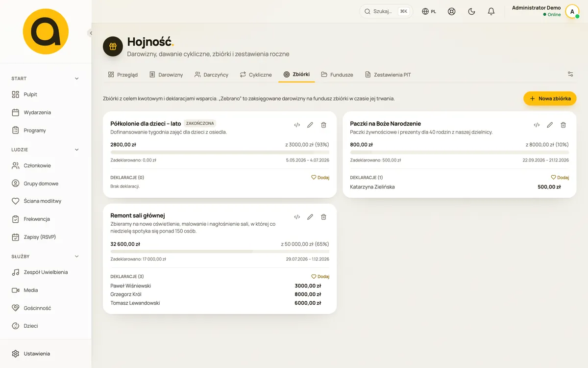Switch to the Darowizny tab
588x368 pixels.
coord(166,75)
